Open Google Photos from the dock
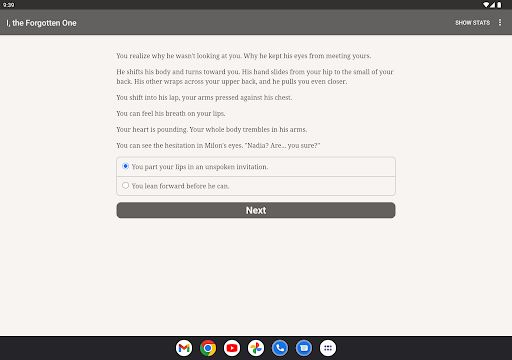The image size is (512, 360). tap(256, 348)
